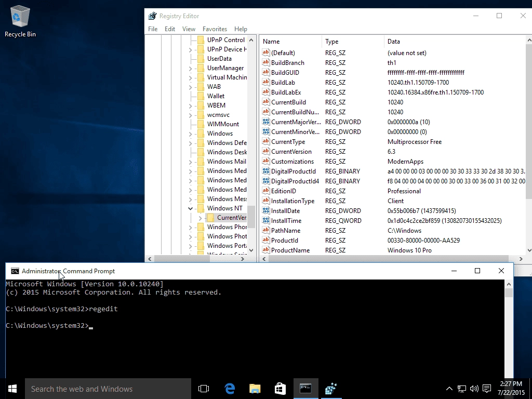This screenshot has height=399, width=532.
Task: Click the tree pane right scroll arrow
Action: [x=243, y=259]
